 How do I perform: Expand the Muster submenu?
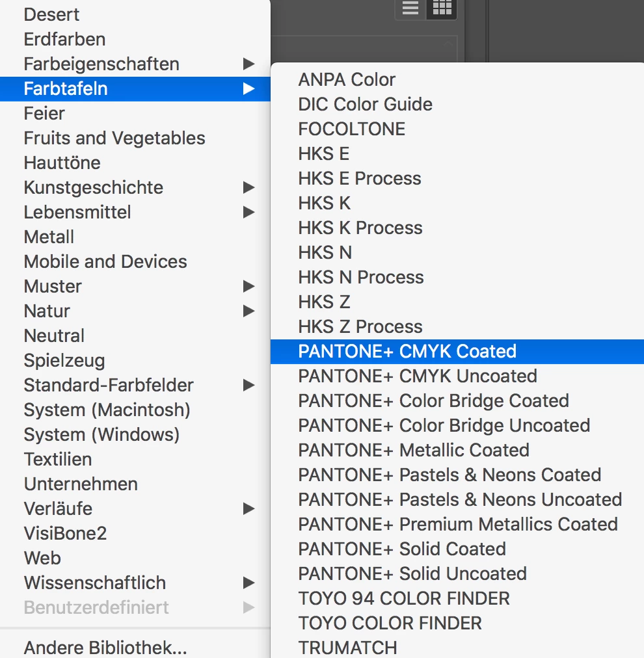pyautogui.click(x=135, y=287)
